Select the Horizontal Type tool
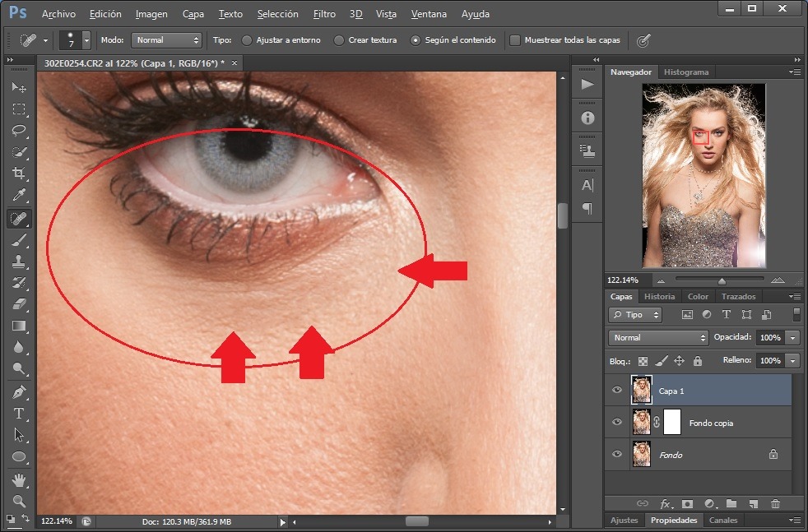 click(18, 414)
